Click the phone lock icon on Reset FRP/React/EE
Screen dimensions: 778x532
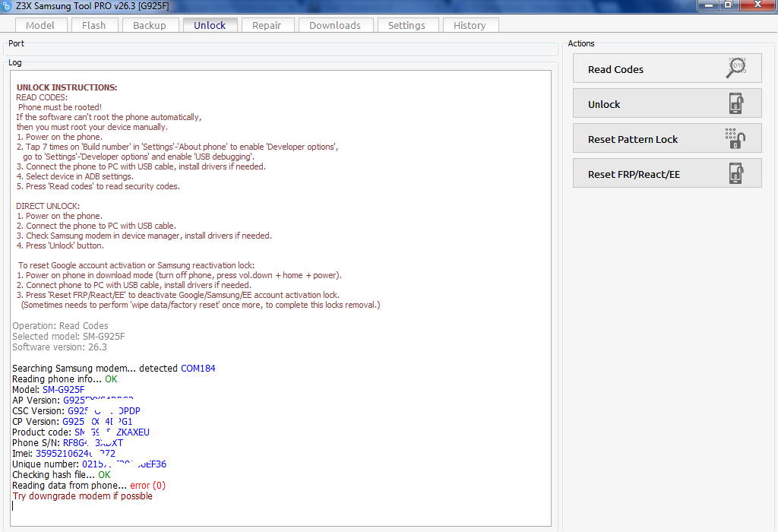tap(736, 173)
